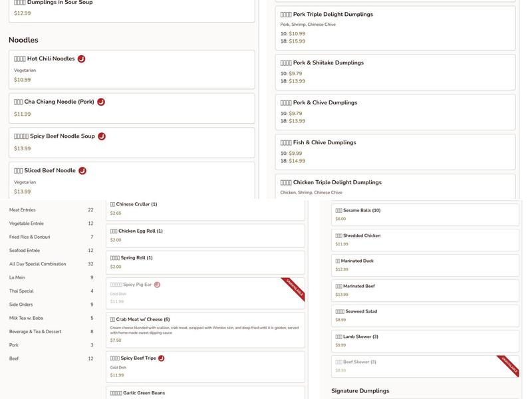Click Unavailable ribbon on Beef Skewer
532x399 pixels.
[509, 366]
